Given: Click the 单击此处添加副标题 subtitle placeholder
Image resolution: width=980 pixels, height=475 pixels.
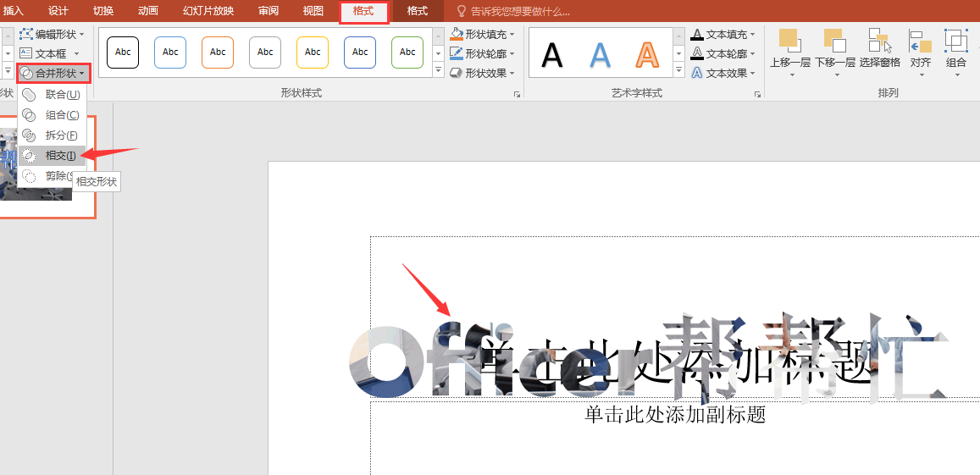Looking at the screenshot, I should click(x=675, y=414).
